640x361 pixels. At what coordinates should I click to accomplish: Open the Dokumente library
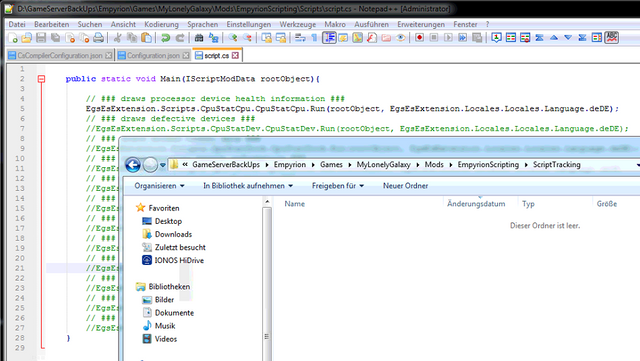point(174,313)
